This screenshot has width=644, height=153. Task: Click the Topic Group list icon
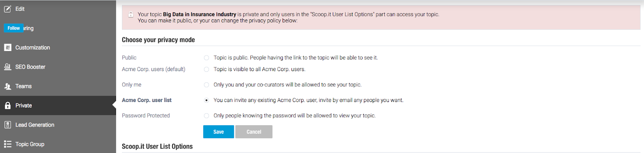[8, 144]
